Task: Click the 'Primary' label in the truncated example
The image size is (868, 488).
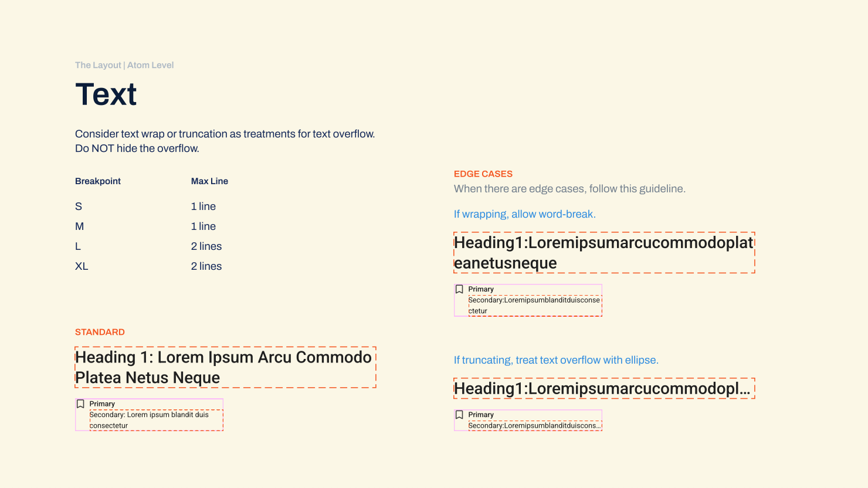Action: coord(481,415)
